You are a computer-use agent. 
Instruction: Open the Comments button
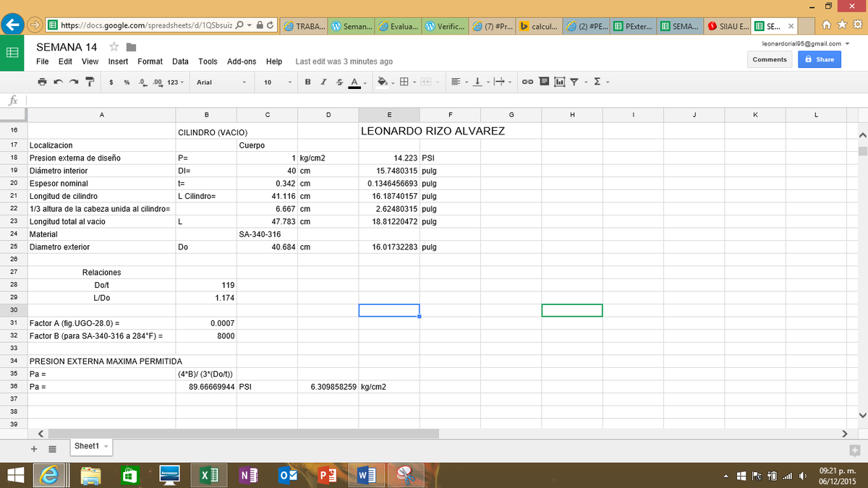point(770,59)
